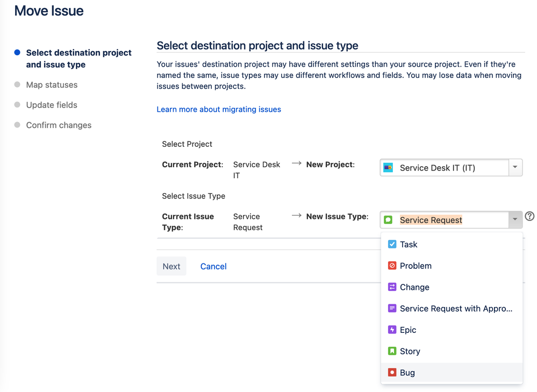The height and width of the screenshot is (392, 537).
Task: Select Bug from the issue type list
Action: click(407, 373)
